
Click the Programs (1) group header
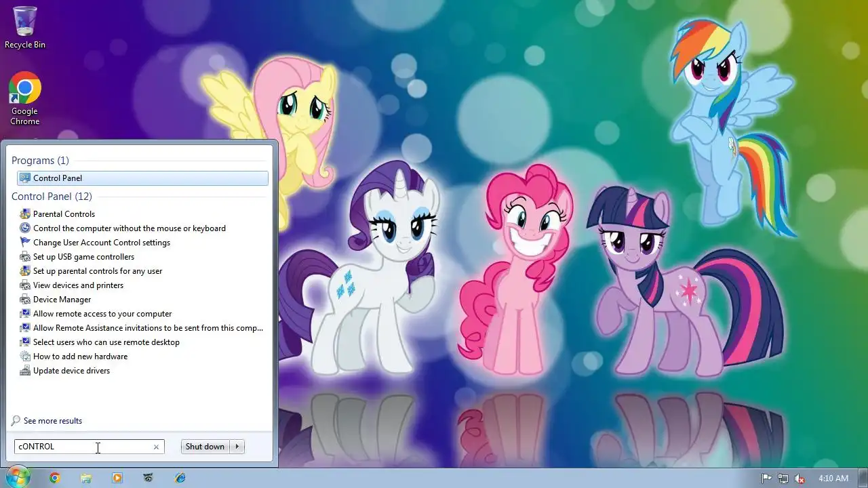coord(40,161)
